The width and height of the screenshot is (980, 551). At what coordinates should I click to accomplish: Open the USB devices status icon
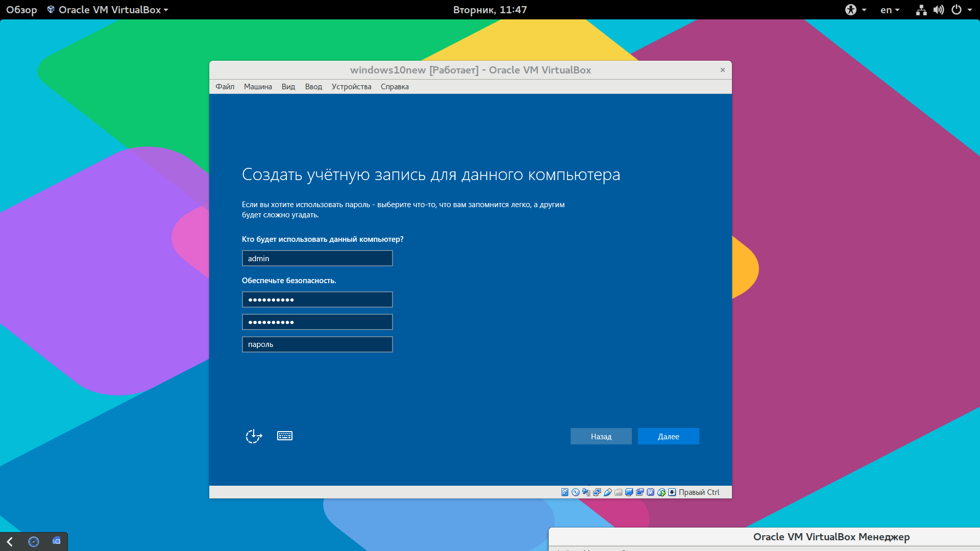pyautogui.click(x=608, y=492)
